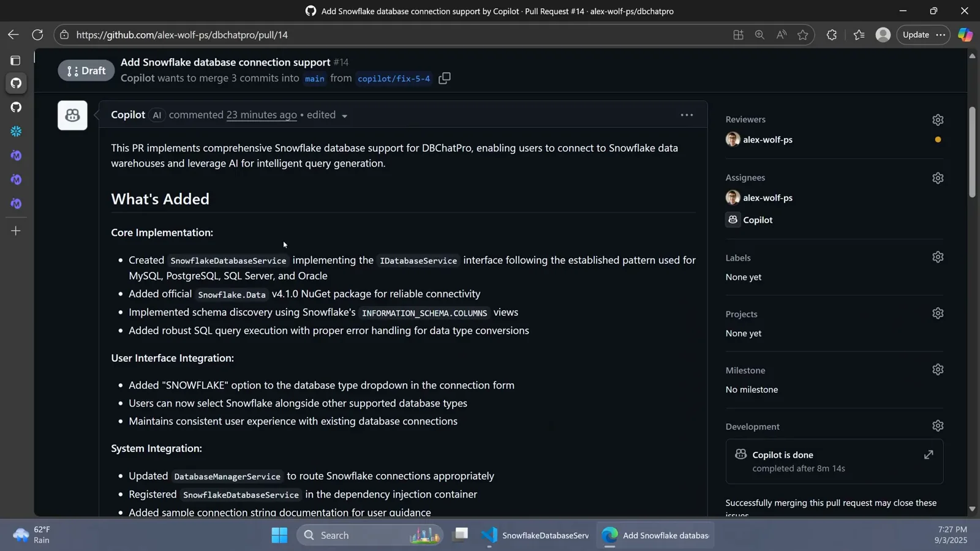This screenshot has height=551, width=980.
Task: Open the Windows Start menu
Action: click(x=279, y=535)
